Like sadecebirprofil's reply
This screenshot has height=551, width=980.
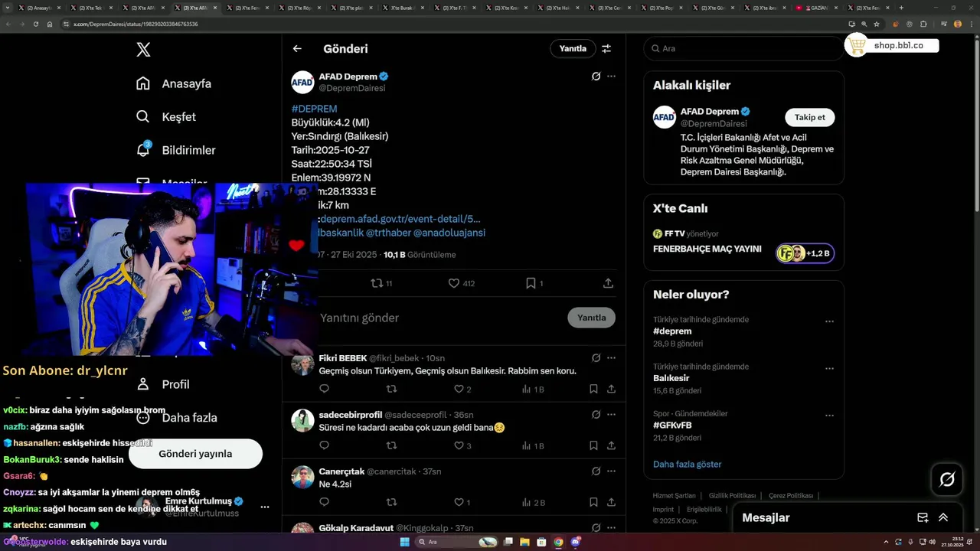pyautogui.click(x=462, y=445)
